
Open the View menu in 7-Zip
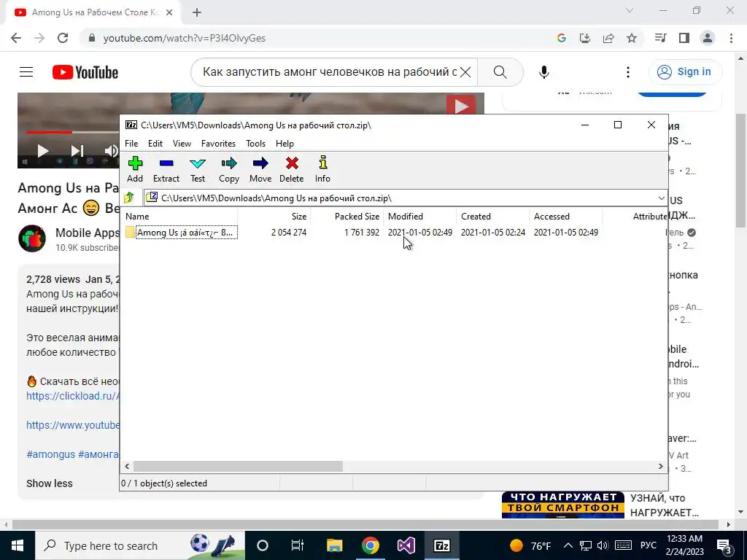click(182, 144)
